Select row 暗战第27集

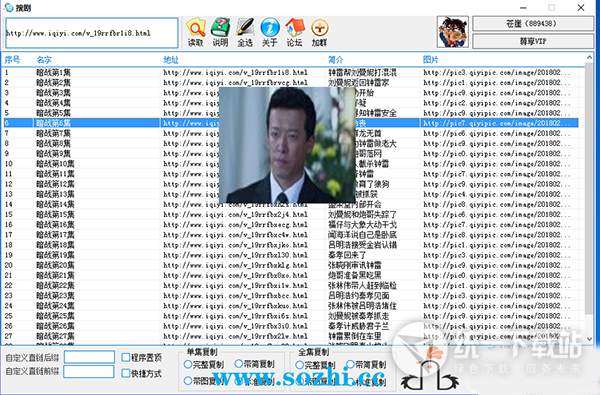point(291,336)
